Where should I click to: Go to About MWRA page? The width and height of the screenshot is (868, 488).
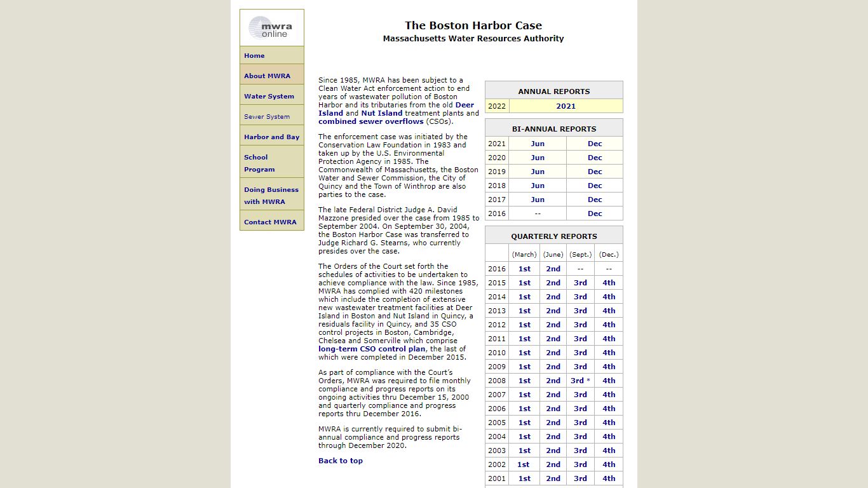[x=267, y=76]
